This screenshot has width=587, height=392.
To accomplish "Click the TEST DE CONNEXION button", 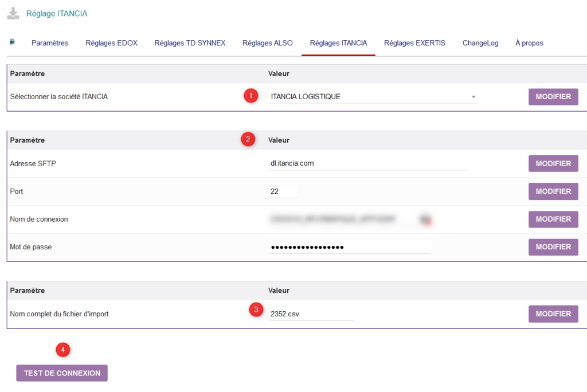I will pyautogui.click(x=62, y=373).
